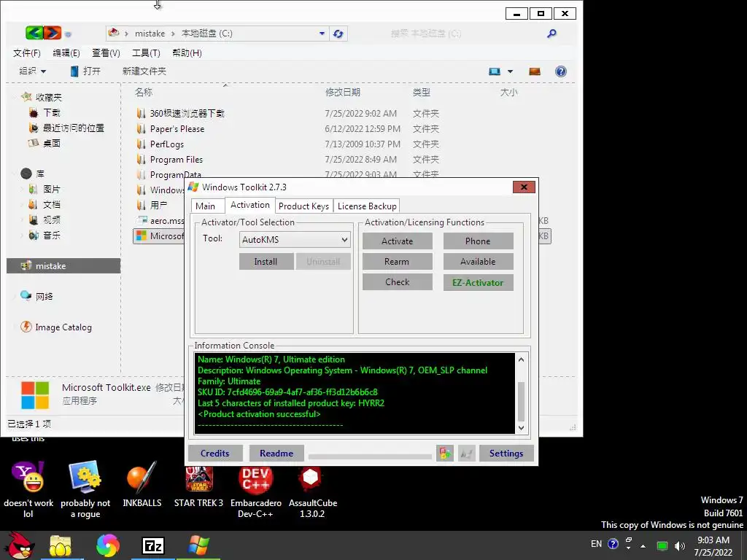
Task: Select the Activation tab
Action: [249, 205]
